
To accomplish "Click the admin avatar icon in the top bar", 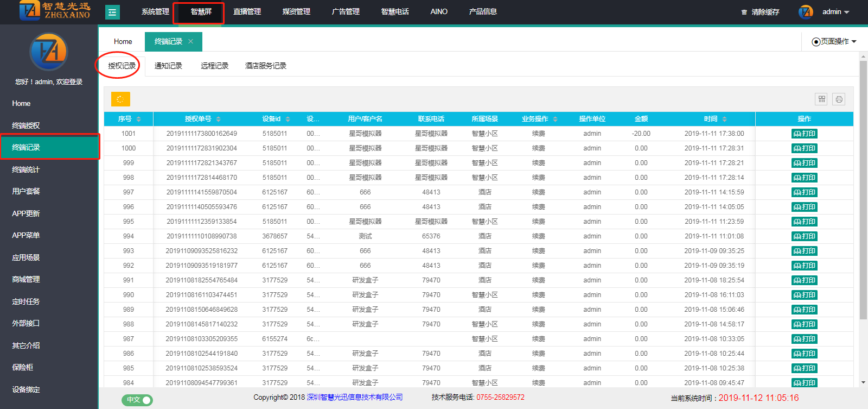I will pyautogui.click(x=806, y=12).
